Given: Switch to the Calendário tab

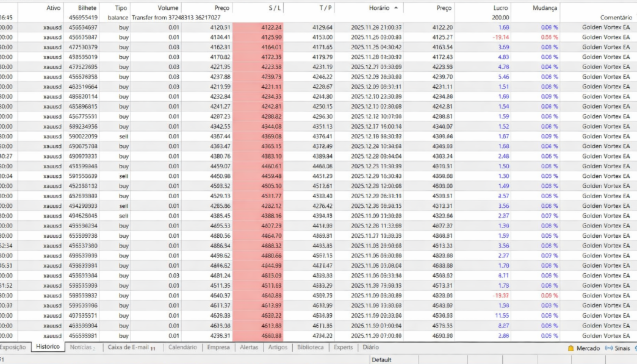Looking at the screenshot, I should [182, 348].
